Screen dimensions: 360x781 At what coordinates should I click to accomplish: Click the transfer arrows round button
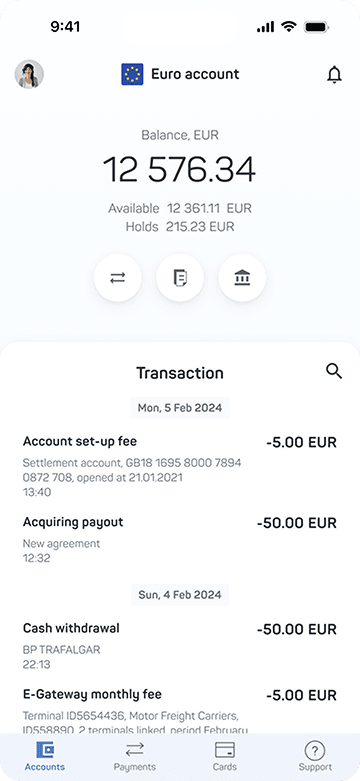tap(118, 278)
